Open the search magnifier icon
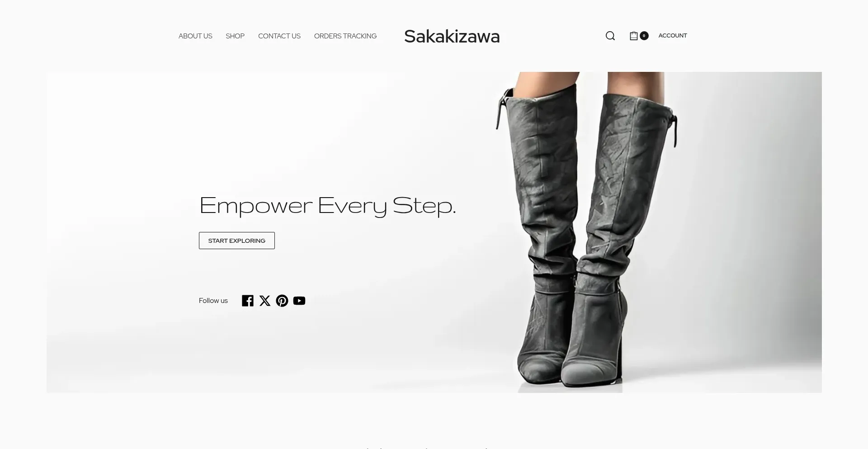This screenshot has width=868, height=449. click(x=610, y=36)
